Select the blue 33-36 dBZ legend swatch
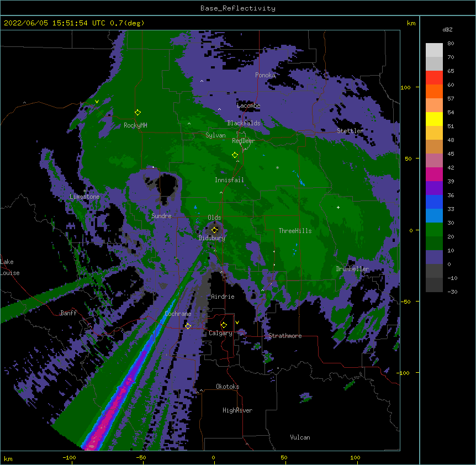This screenshot has width=476, height=465. click(x=434, y=202)
